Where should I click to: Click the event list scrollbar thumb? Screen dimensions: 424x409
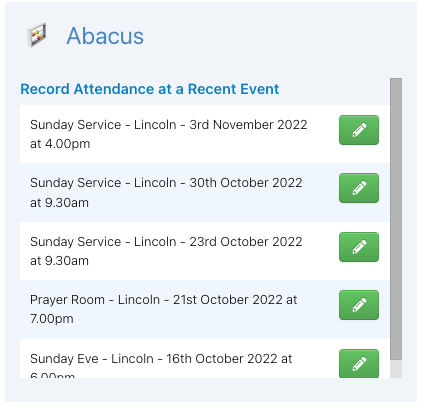coord(396,219)
